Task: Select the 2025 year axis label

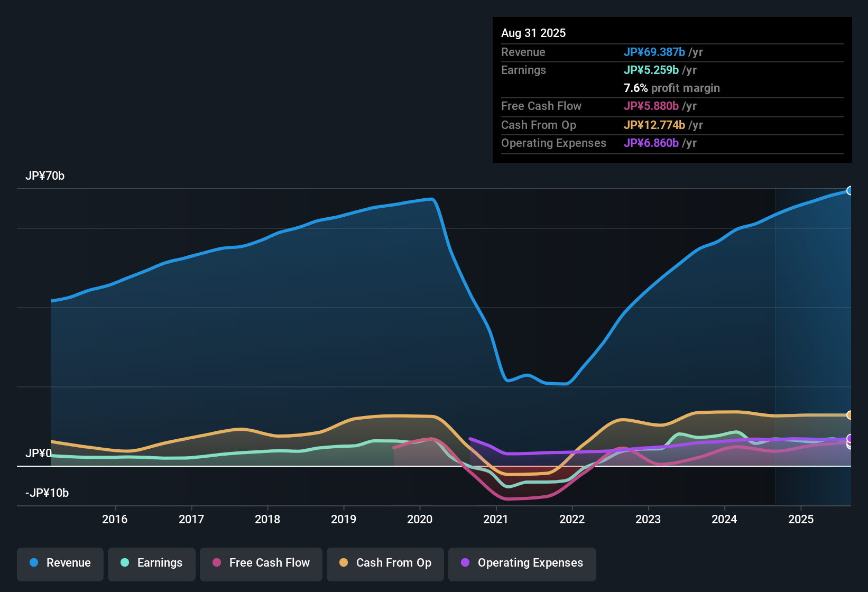Action: coord(801,520)
